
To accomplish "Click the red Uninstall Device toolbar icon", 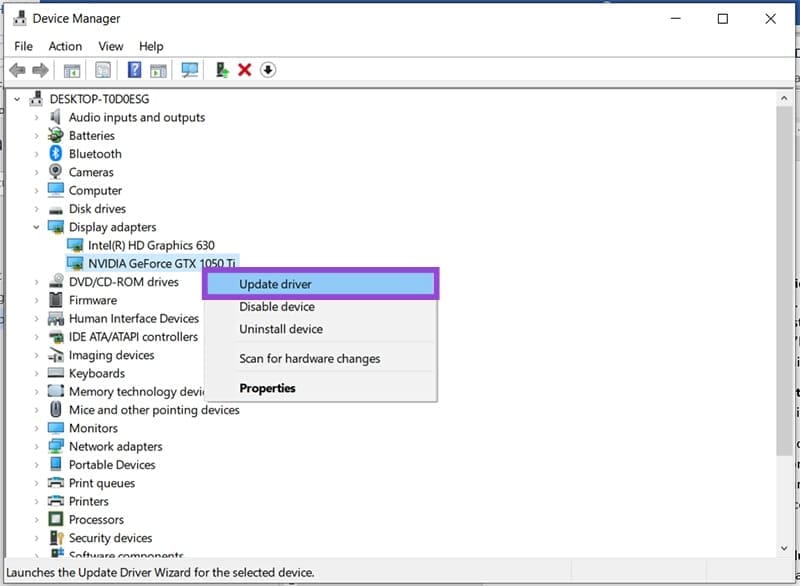I will click(243, 70).
